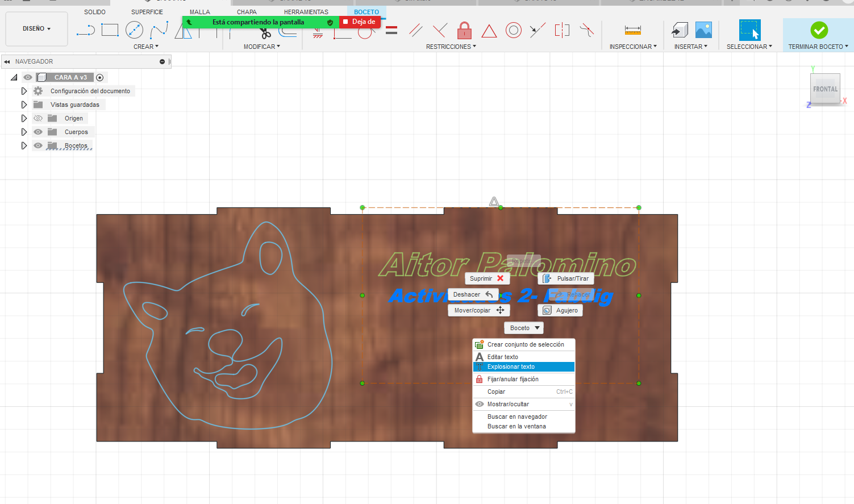The width and height of the screenshot is (854, 504).
Task: Click the Suprimir button
Action: click(x=487, y=278)
